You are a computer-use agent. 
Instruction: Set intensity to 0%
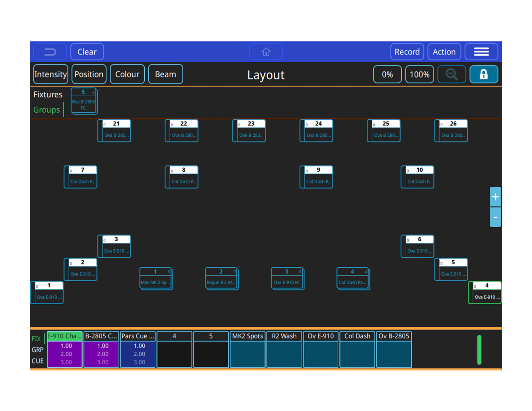387,74
